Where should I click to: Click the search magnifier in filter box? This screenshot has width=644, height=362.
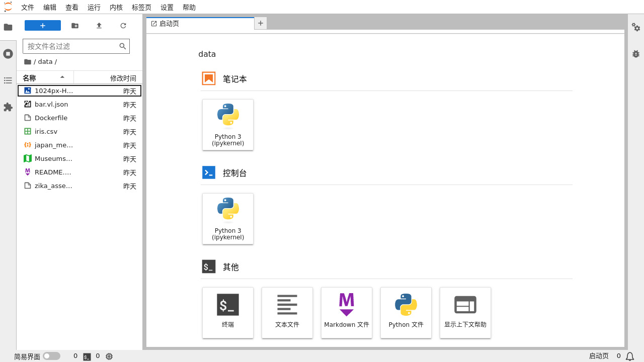click(123, 46)
